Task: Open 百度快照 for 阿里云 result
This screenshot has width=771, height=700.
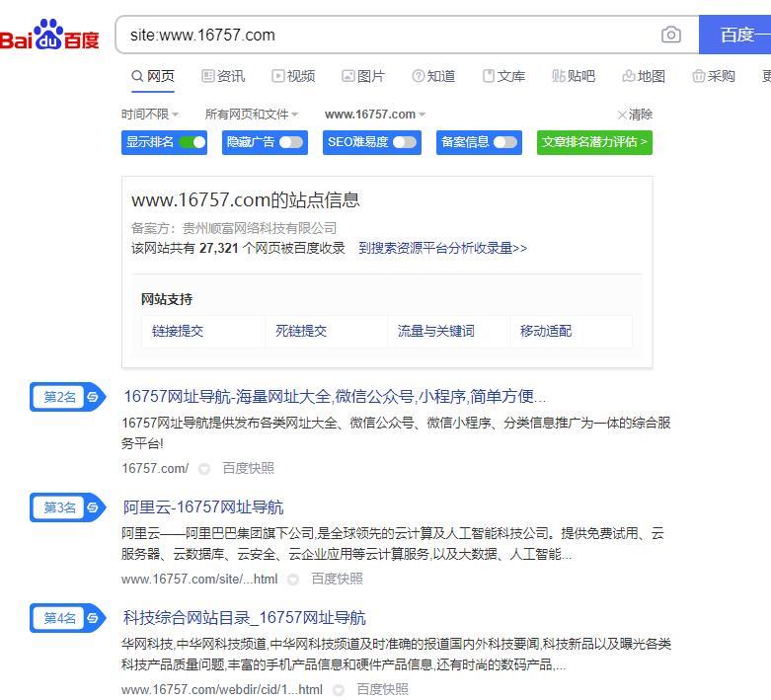Action: point(338,579)
